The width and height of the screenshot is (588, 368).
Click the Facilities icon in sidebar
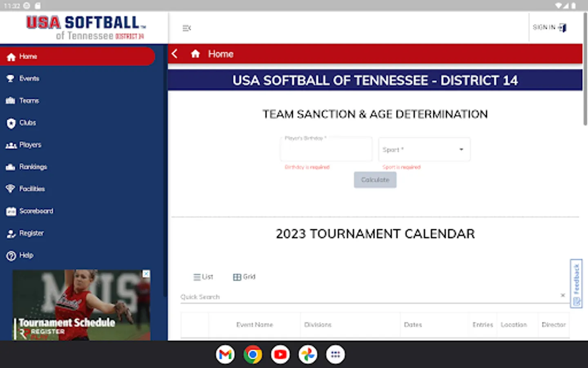pos(11,189)
